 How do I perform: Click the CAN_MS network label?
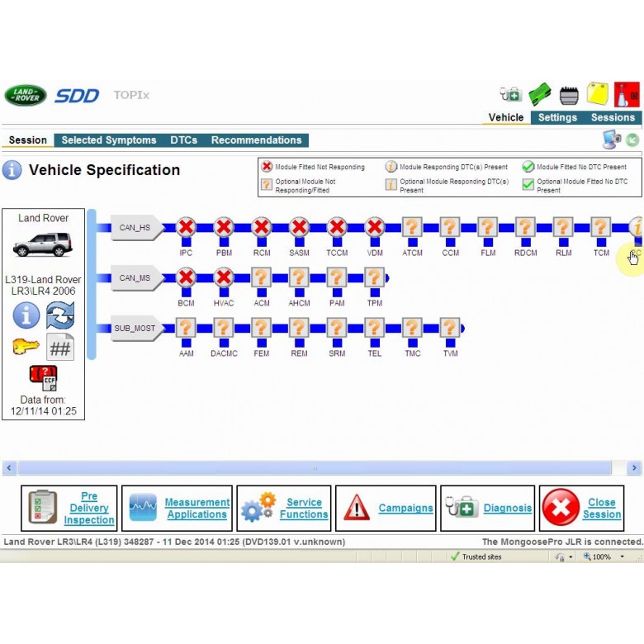click(x=137, y=278)
